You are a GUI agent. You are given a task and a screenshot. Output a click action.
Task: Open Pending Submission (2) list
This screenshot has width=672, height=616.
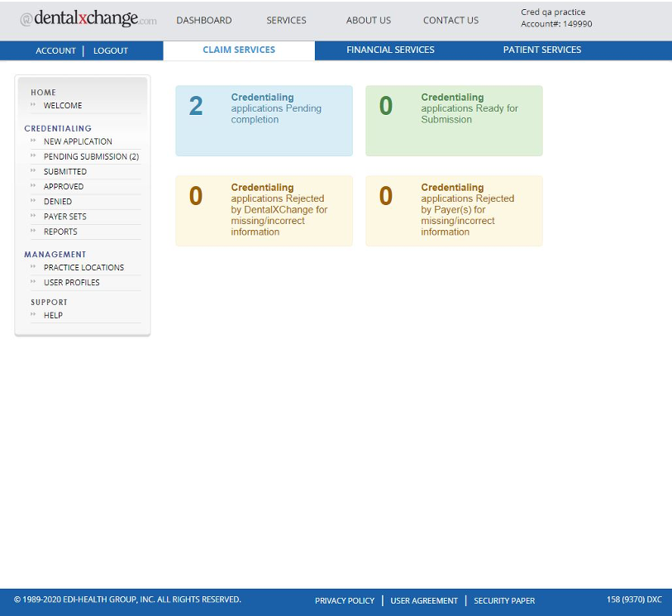point(91,157)
